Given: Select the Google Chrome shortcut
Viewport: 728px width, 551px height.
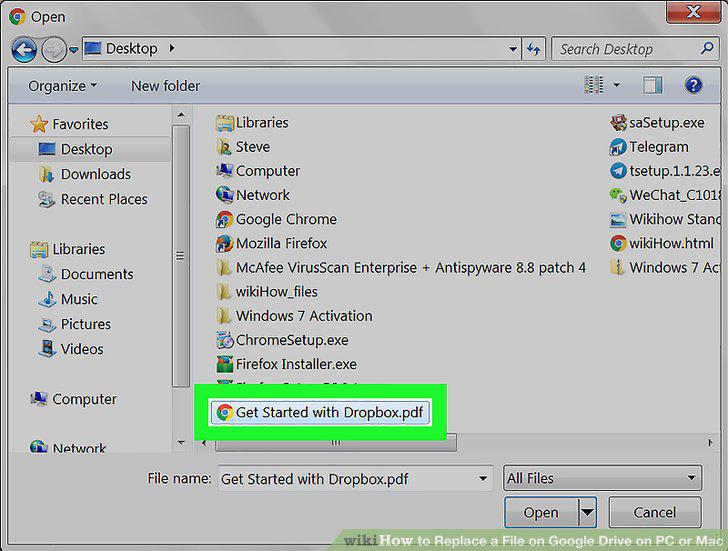Looking at the screenshot, I should [276, 219].
